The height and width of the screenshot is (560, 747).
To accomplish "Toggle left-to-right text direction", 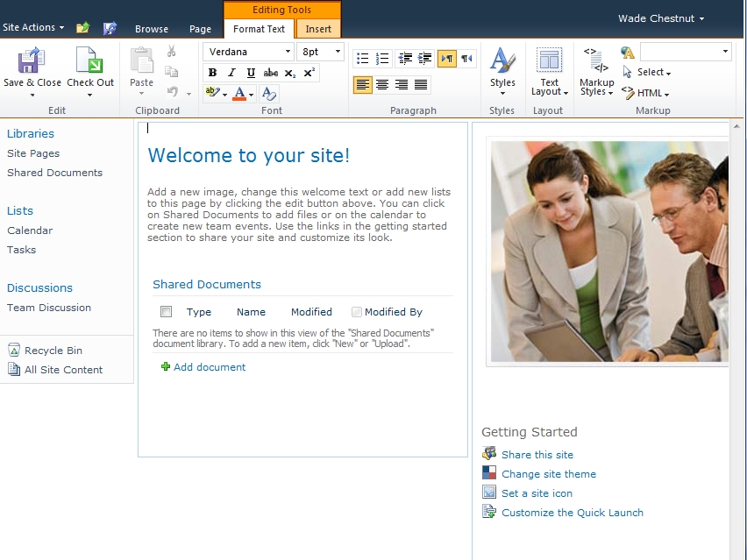I will 446,58.
